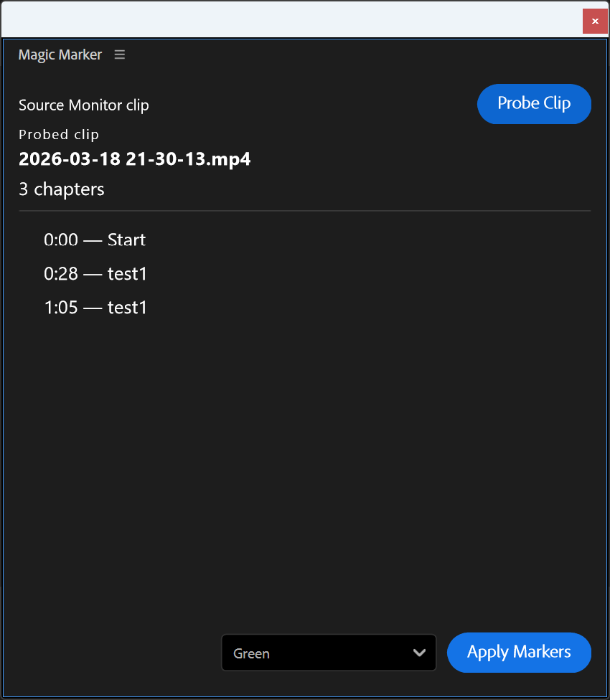The height and width of the screenshot is (700, 610).
Task: Click Apply Markers
Action: 519,653
